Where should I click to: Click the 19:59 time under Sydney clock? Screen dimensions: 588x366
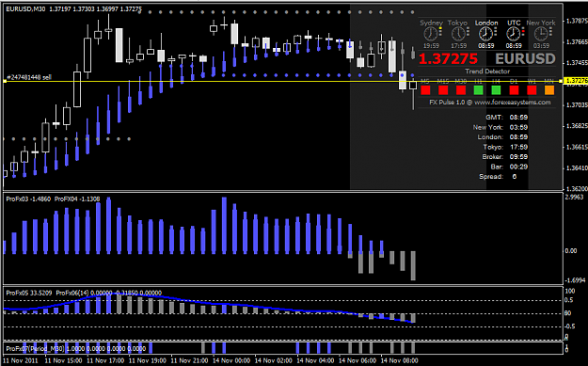pyautogui.click(x=431, y=46)
